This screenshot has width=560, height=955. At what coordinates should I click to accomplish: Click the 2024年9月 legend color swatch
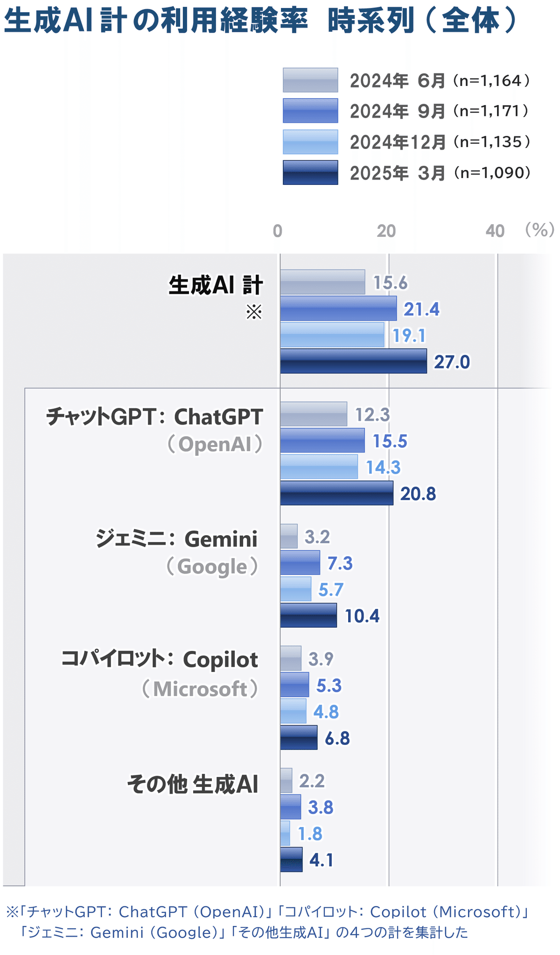(310, 111)
